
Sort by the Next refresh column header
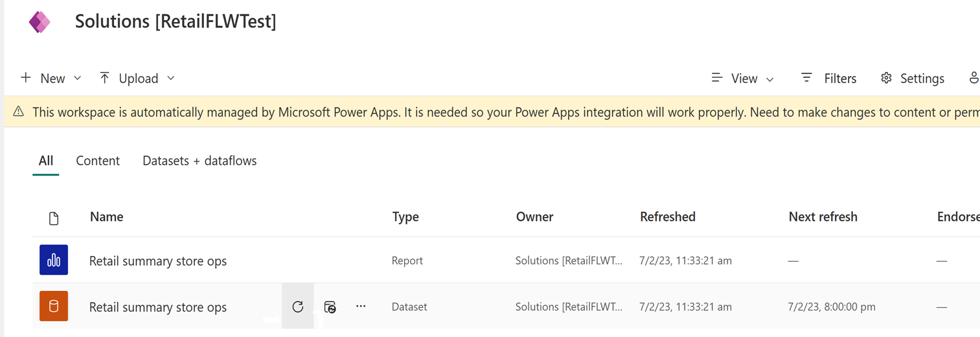pos(823,217)
